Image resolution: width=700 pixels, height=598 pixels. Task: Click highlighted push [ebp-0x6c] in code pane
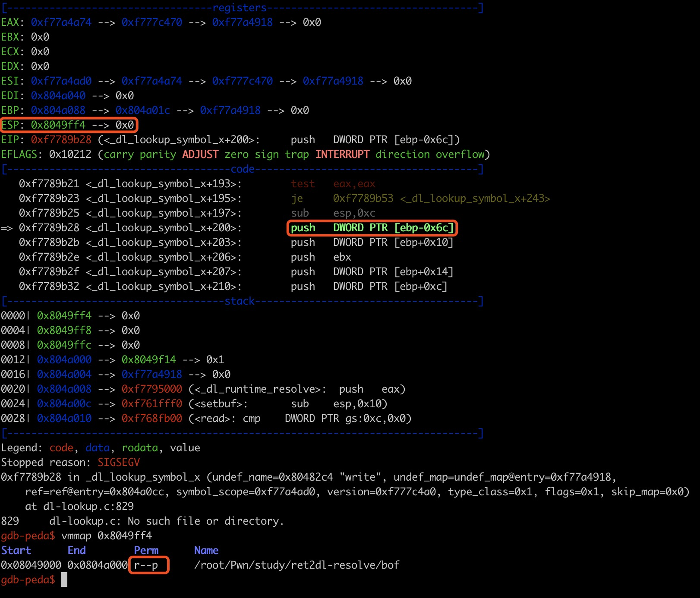click(x=372, y=228)
